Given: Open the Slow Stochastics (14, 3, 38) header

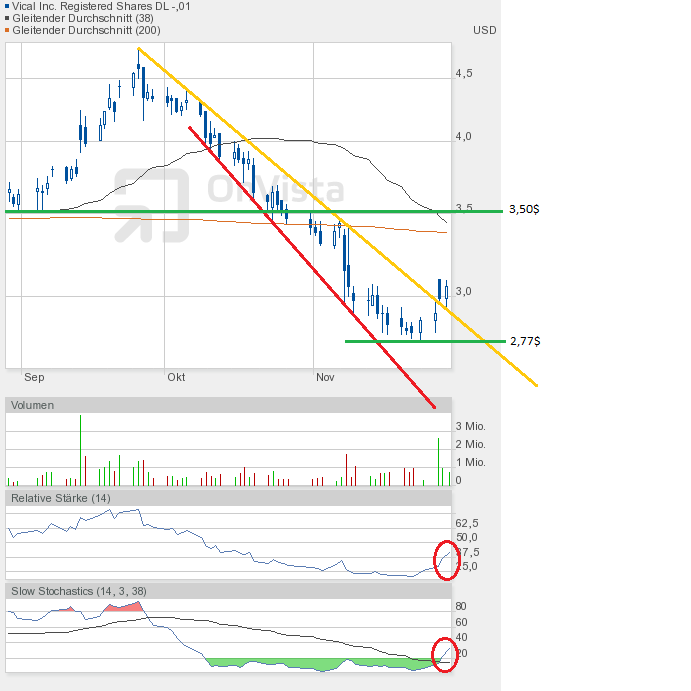Looking at the screenshot, I should pyautogui.click(x=78, y=591).
